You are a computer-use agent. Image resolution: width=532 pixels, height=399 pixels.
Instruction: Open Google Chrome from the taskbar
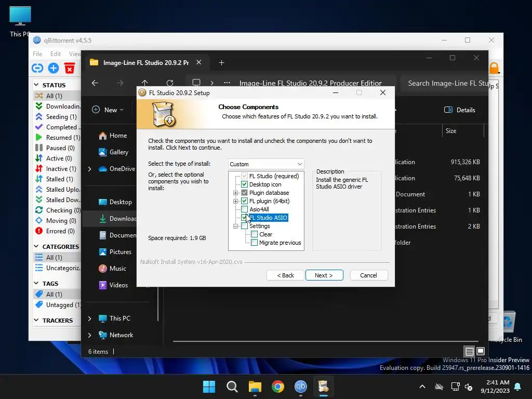pyautogui.click(x=278, y=387)
